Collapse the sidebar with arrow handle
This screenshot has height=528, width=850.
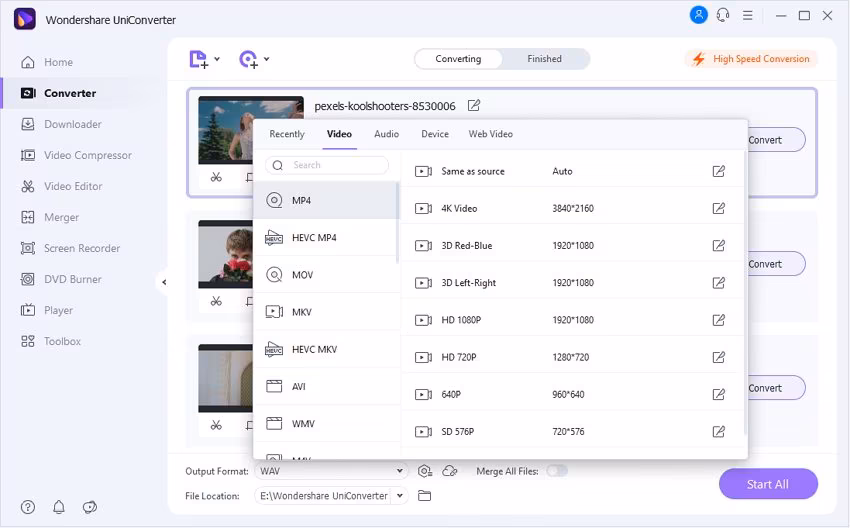[163, 282]
